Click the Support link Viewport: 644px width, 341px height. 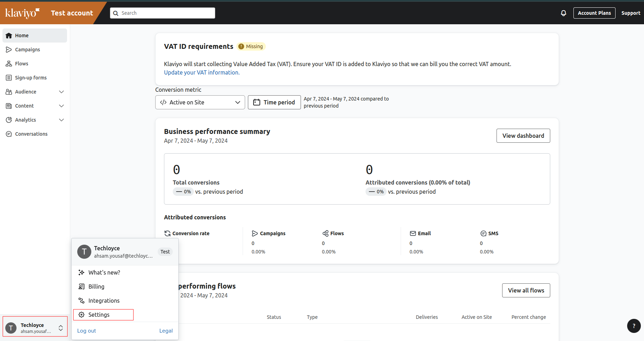coord(631,13)
